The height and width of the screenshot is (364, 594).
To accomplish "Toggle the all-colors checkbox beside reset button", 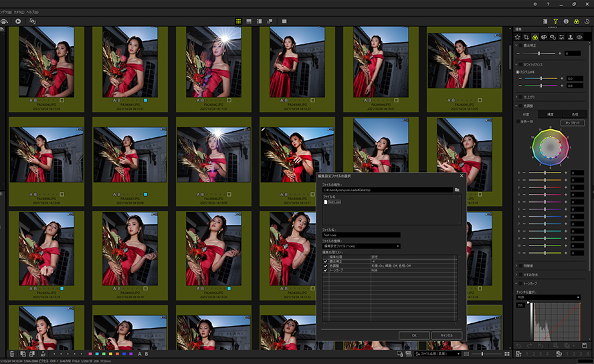I will (x=518, y=121).
